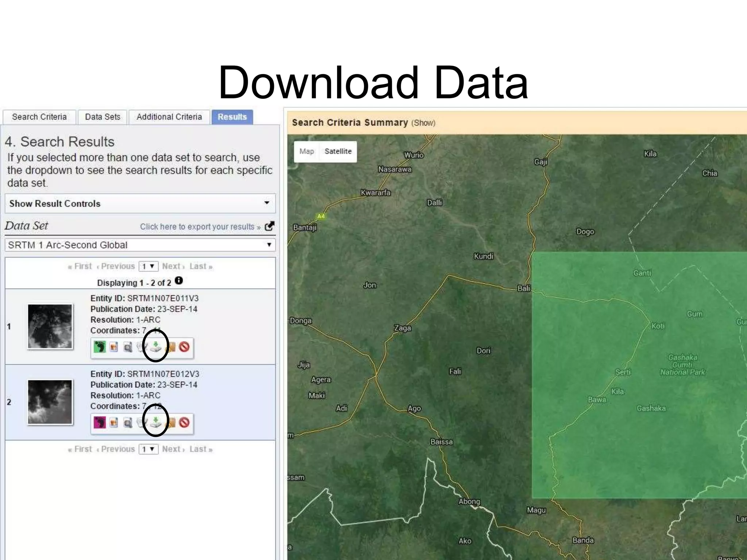Switch map to Map view

[307, 151]
